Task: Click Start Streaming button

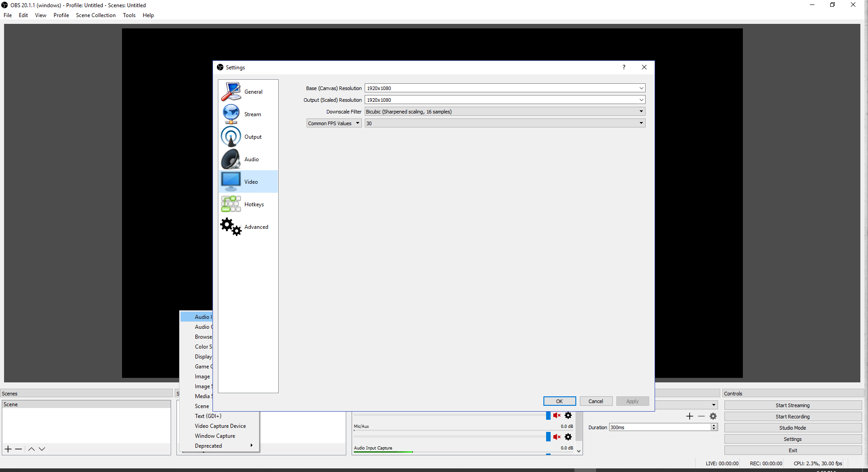Action: pos(793,405)
